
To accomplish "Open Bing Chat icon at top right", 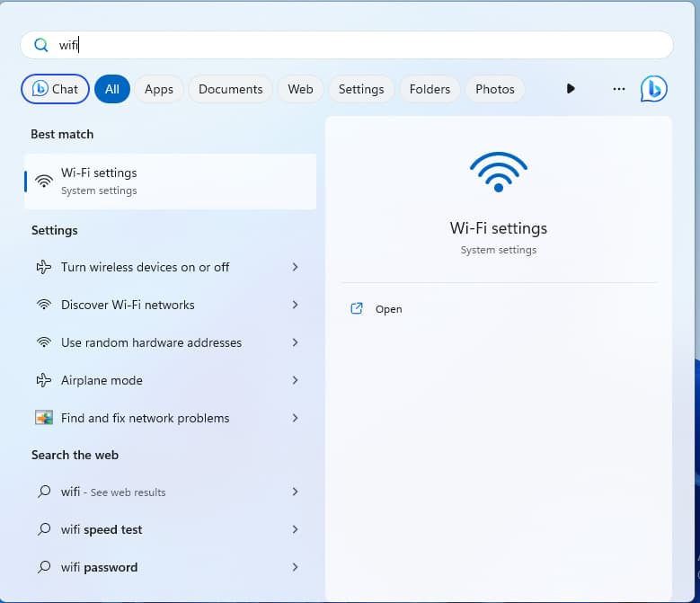I will pos(653,89).
